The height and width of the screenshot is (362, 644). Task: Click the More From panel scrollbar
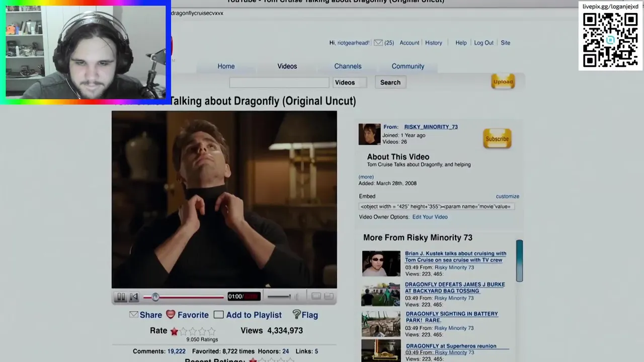click(519, 261)
